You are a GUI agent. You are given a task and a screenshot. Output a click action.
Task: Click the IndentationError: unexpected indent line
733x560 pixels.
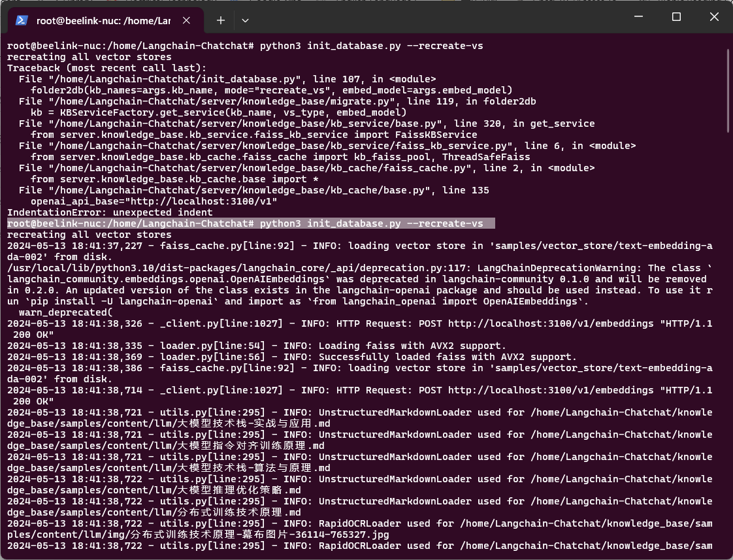click(110, 212)
